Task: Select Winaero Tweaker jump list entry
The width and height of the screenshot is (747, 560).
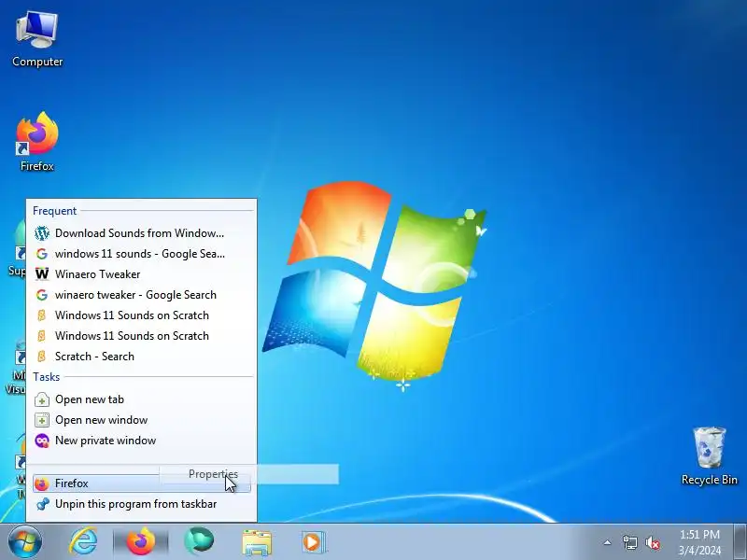Action: pyautogui.click(x=142, y=274)
